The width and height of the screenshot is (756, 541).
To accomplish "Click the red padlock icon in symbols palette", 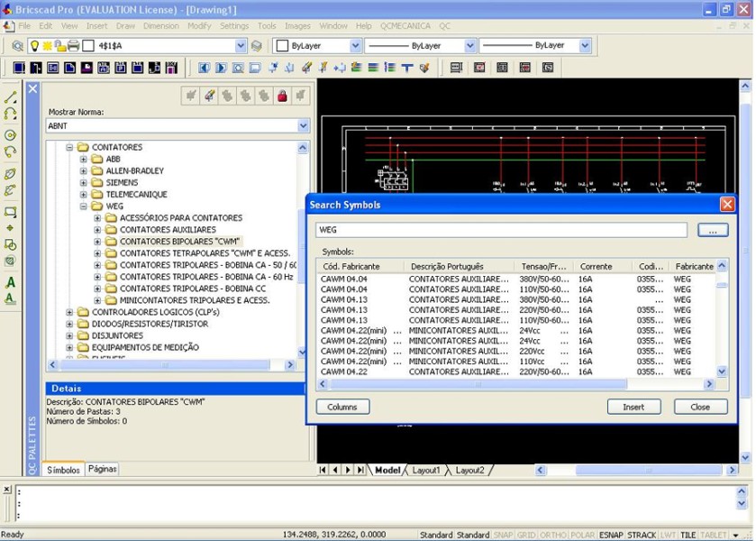I will click(283, 96).
